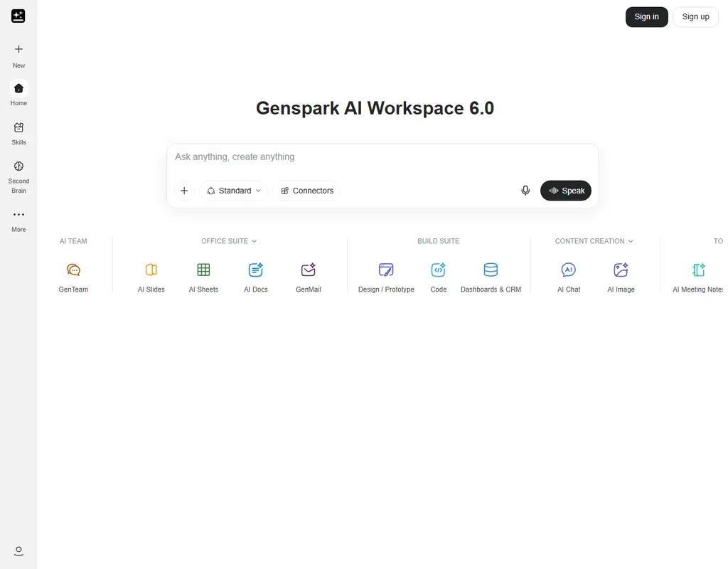Click the plus attachment button in prompt box
The height and width of the screenshot is (569, 728).
tap(184, 191)
